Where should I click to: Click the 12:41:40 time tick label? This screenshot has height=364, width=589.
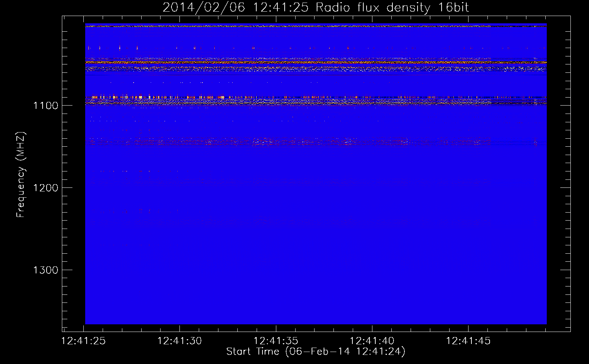372,341
